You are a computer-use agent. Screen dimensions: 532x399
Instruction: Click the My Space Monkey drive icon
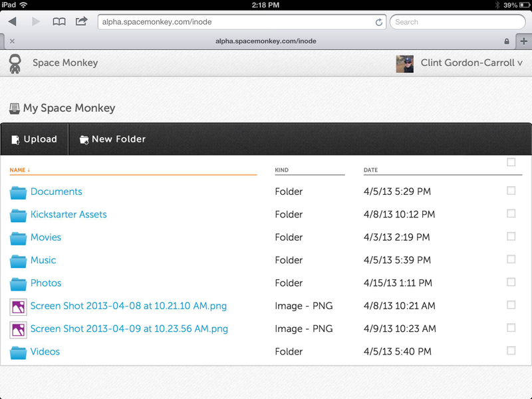pos(14,108)
